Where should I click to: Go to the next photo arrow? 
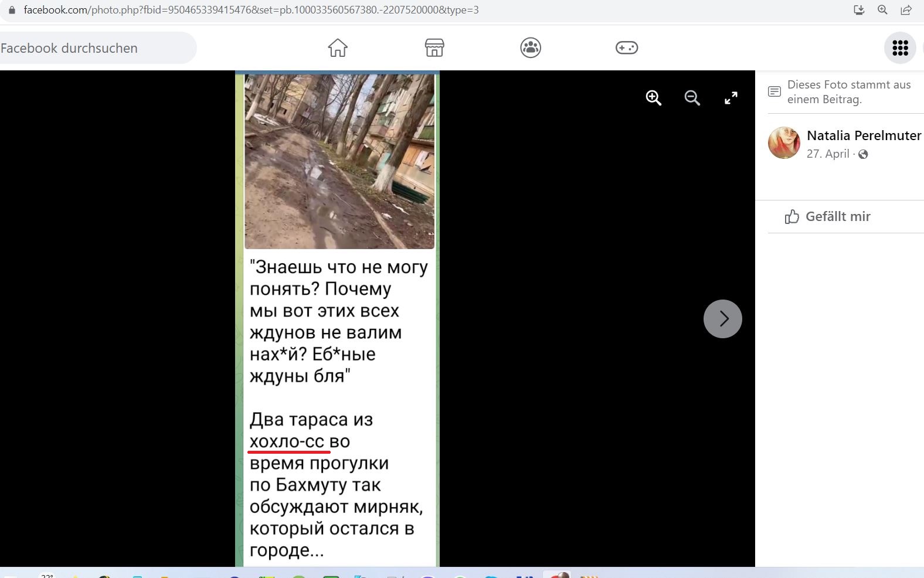click(723, 319)
